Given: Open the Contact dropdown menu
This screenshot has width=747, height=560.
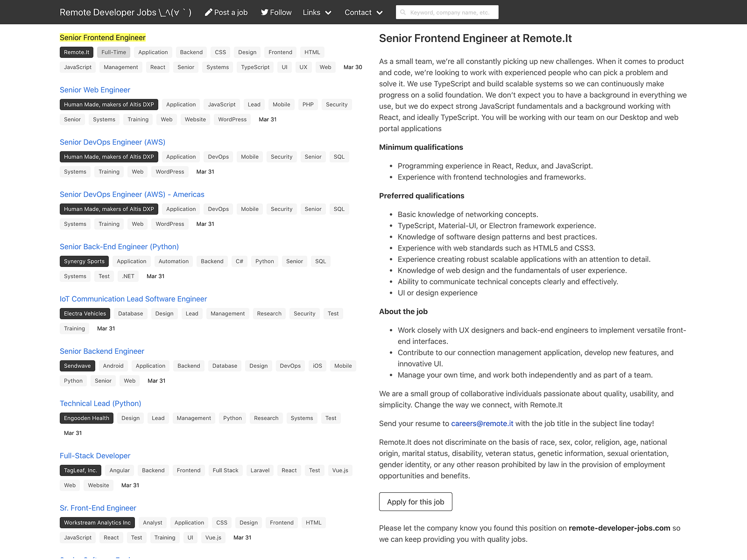Looking at the screenshot, I should point(364,12).
